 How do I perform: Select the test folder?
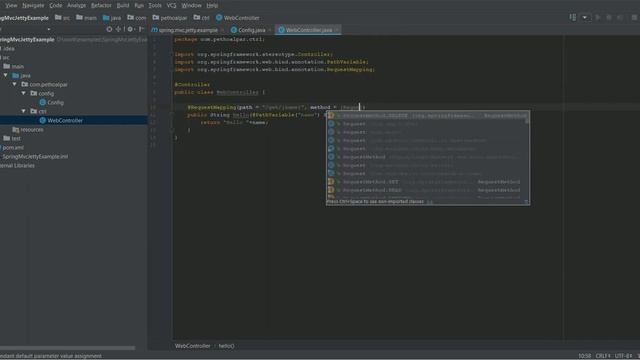coord(12,138)
